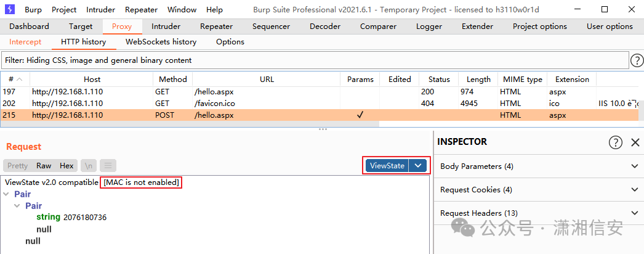The width and height of the screenshot is (644, 254).
Task: Select the string 2076180736 tree entry
Action: pyautogui.click(x=71, y=217)
